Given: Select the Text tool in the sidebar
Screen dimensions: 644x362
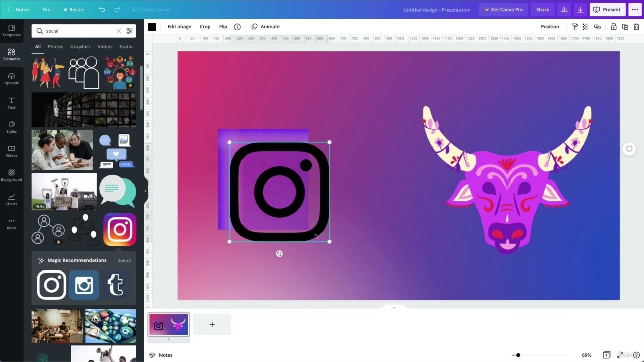Looking at the screenshot, I should click(x=11, y=103).
